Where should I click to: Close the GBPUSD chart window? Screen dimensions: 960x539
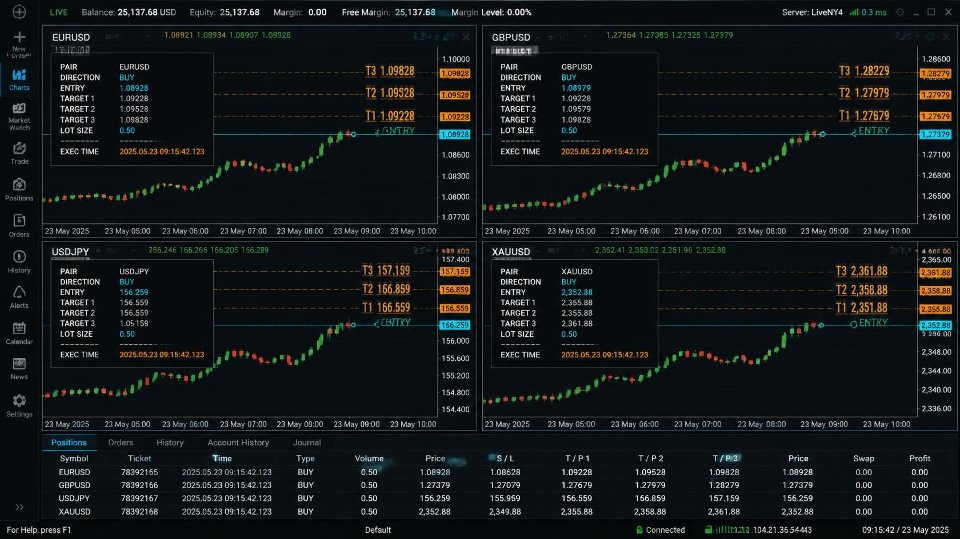pos(947,37)
